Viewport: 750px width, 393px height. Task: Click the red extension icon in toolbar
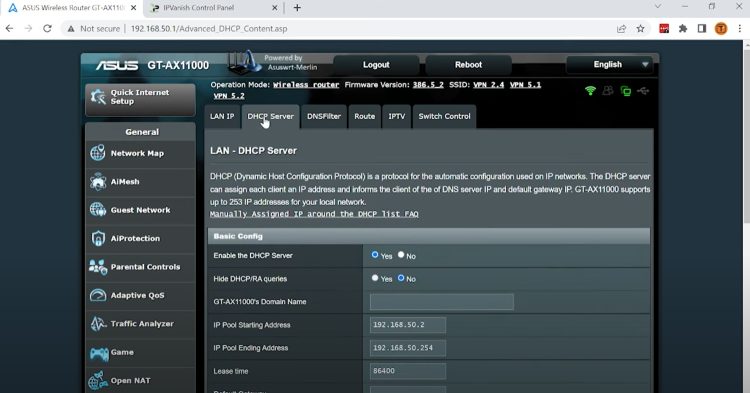coord(664,29)
